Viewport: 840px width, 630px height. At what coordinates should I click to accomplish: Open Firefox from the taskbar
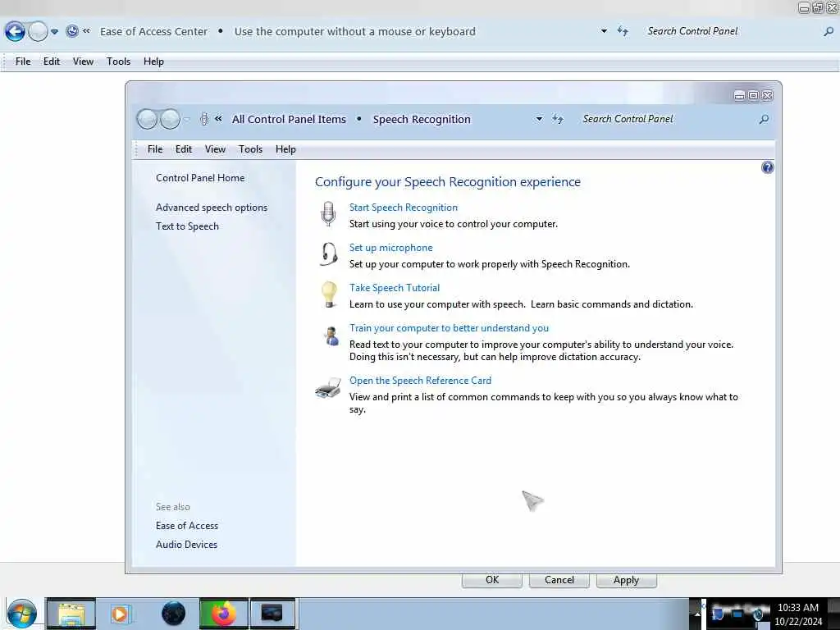coord(223,614)
